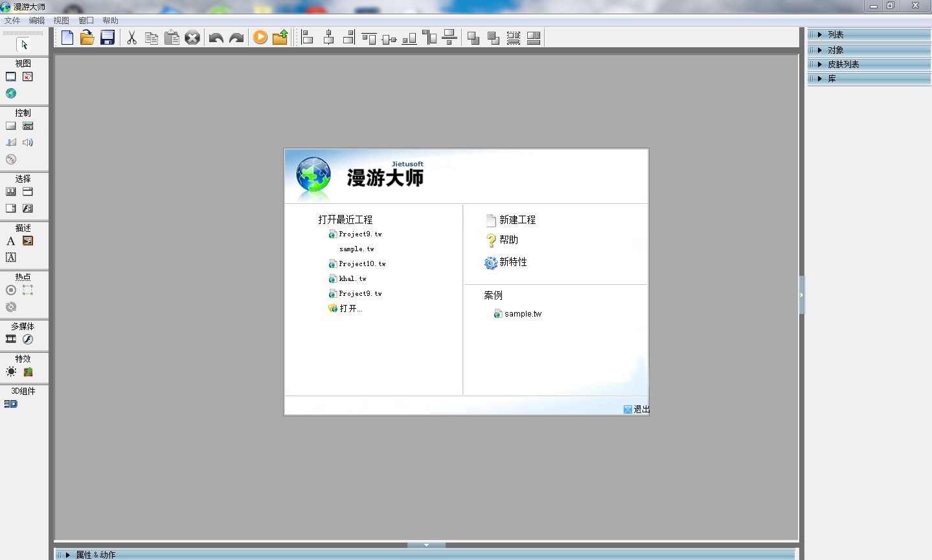The width and height of the screenshot is (932, 560).
Task: Open the 文件 menu
Action: pos(12,21)
